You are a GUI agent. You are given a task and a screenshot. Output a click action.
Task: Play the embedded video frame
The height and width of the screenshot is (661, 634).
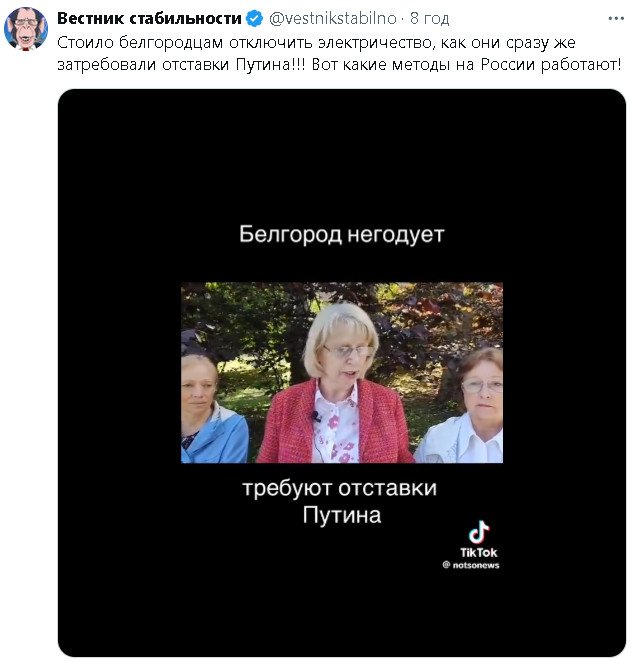342,373
